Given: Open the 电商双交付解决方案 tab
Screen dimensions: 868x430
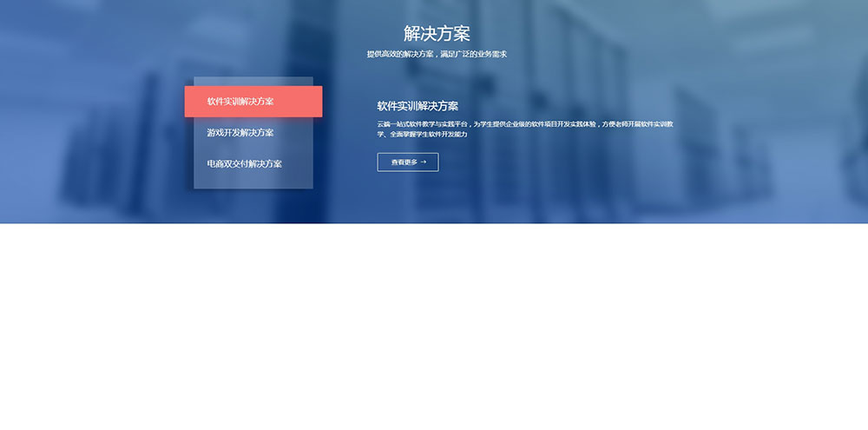Looking at the screenshot, I should pos(244,163).
